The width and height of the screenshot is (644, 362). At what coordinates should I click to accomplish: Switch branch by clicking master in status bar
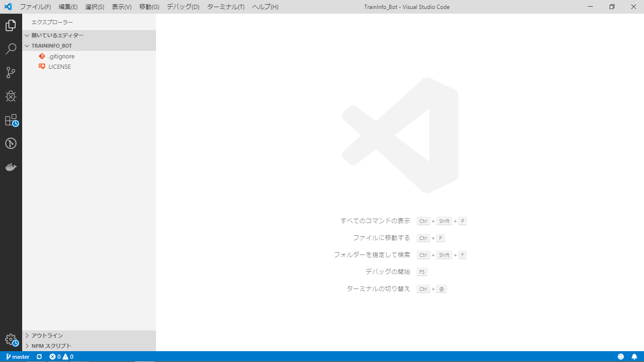[x=18, y=357]
